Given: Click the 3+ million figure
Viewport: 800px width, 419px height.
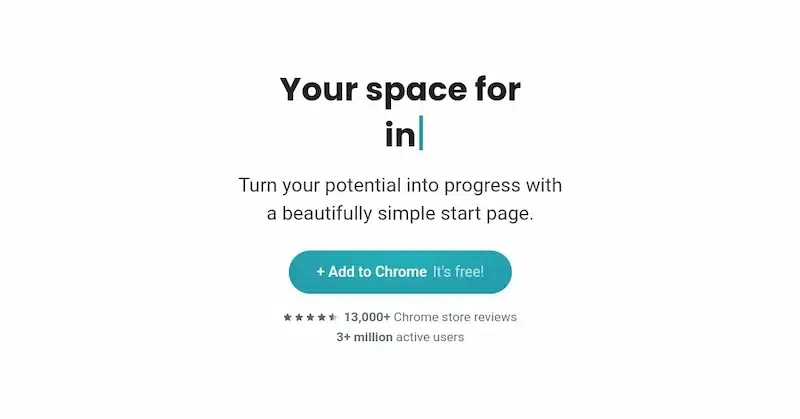Looking at the screenshot, I should tap(364, 337).
